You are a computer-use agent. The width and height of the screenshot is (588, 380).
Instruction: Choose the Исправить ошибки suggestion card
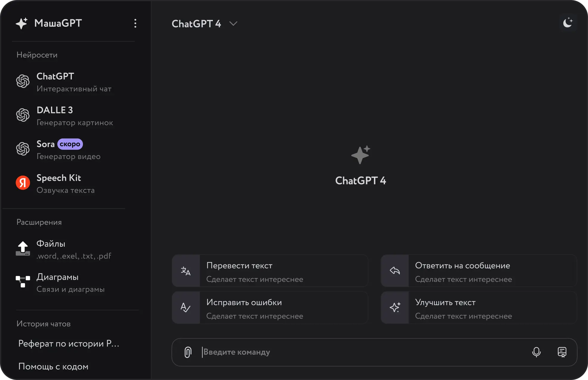coord(270,308)
